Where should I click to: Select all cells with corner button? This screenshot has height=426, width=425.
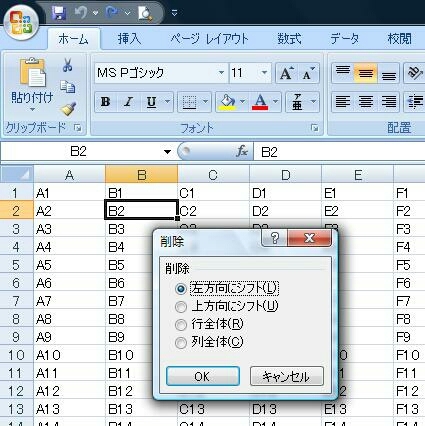[x=17, y=174]
